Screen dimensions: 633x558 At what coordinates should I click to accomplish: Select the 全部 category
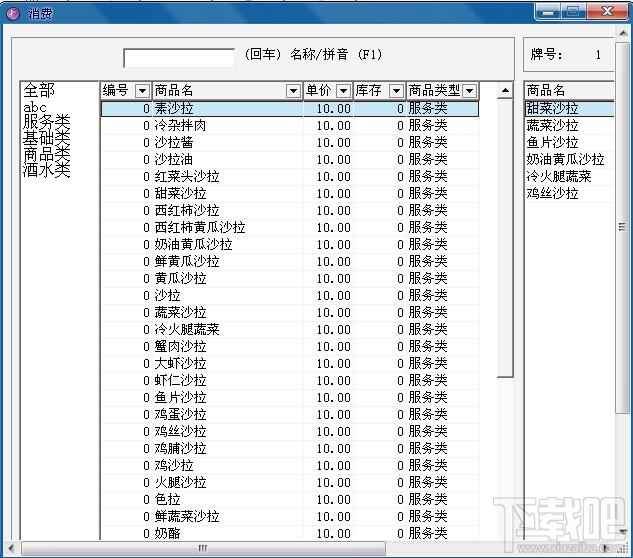(x=39, y=90)
